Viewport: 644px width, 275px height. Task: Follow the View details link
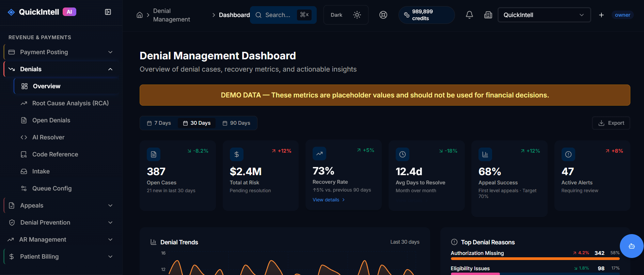click(329, 200)
